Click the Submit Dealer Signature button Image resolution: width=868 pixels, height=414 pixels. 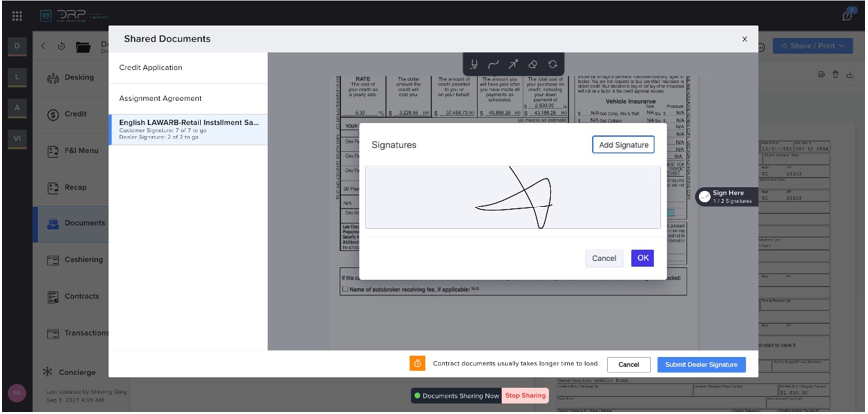701,365
